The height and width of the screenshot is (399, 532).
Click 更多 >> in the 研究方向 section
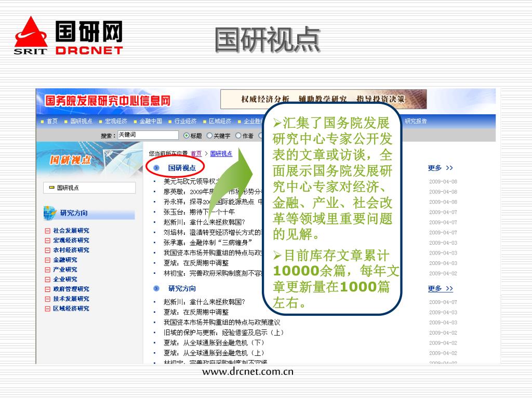441,289
